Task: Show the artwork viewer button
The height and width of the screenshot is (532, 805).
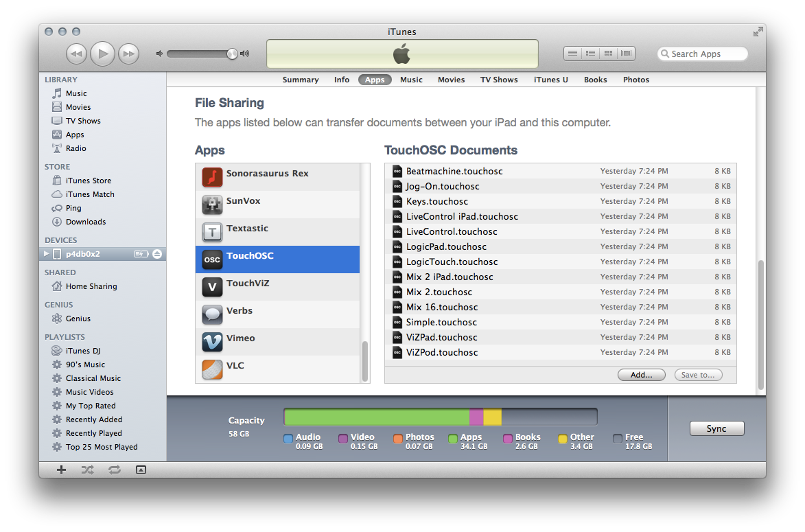Action: tap(141, 470)
